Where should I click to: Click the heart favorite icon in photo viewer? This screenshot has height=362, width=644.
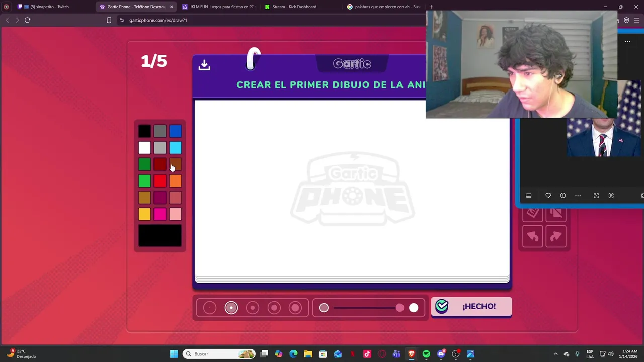[x=548, y=196]
